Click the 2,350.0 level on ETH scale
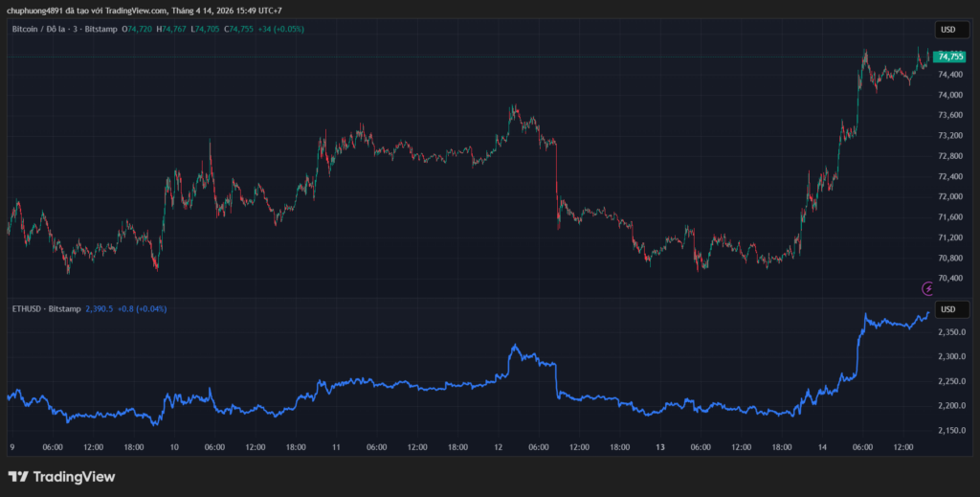Image resolution: width=980 pixels, height=497 pixels. coord(950,332)
